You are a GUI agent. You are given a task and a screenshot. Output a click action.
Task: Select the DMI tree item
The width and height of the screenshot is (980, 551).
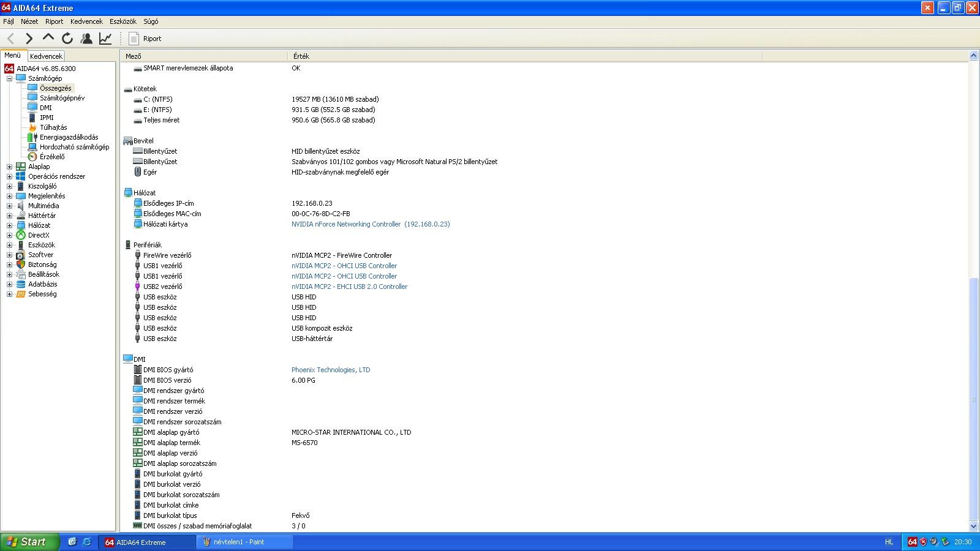(x=46, y=108)
